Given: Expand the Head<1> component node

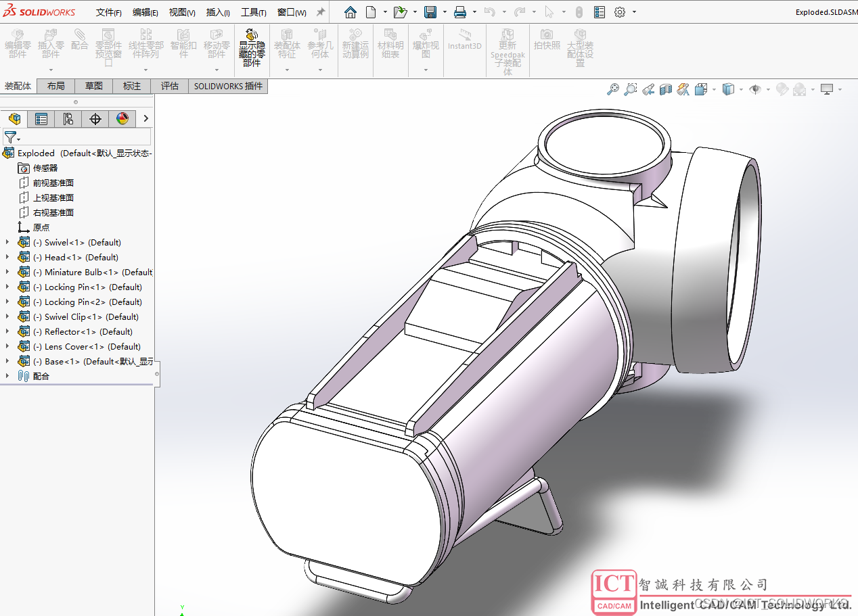Looking at the screenshot, I should click(7, 257).
